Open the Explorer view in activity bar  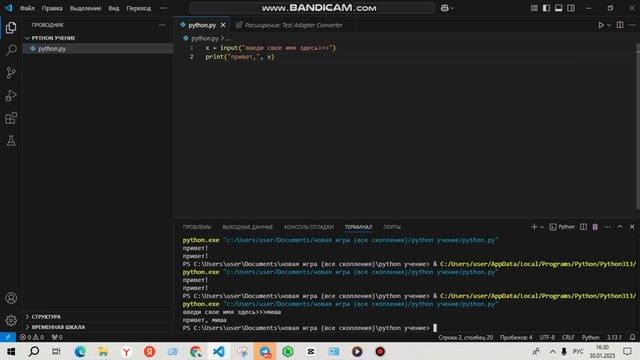[x=11, y=27]
